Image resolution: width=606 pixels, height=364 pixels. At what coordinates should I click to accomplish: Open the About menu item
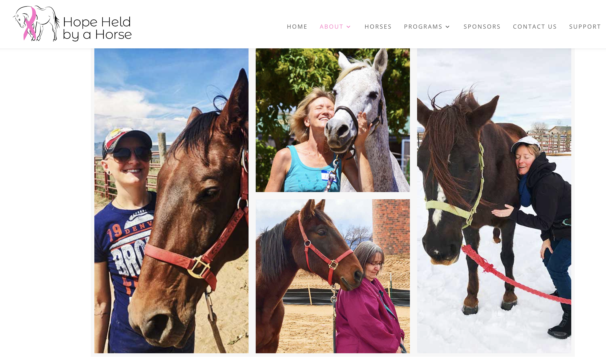(x=331, y=26)
